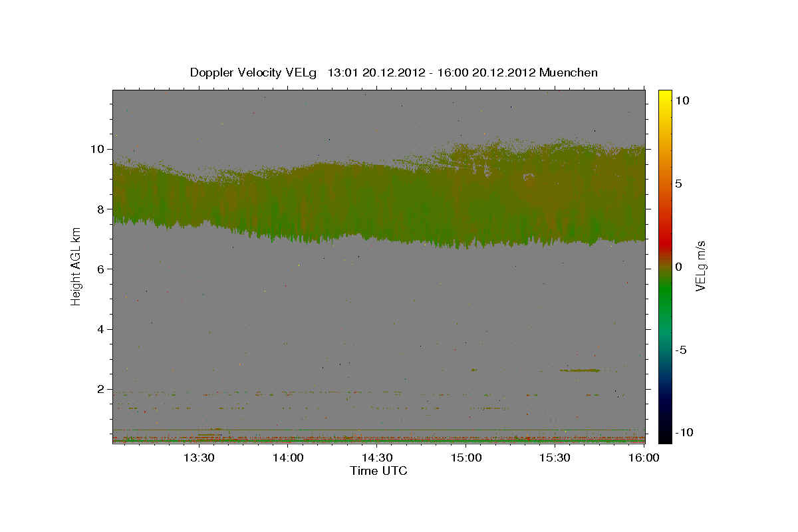
Task: Click the height tick label 4
Action: (102, 329)
